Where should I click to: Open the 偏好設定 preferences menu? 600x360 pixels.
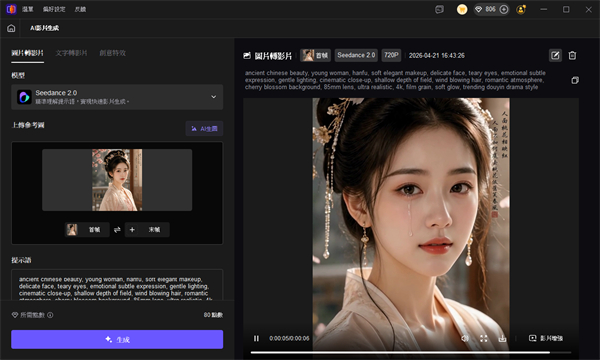[54, 9]
